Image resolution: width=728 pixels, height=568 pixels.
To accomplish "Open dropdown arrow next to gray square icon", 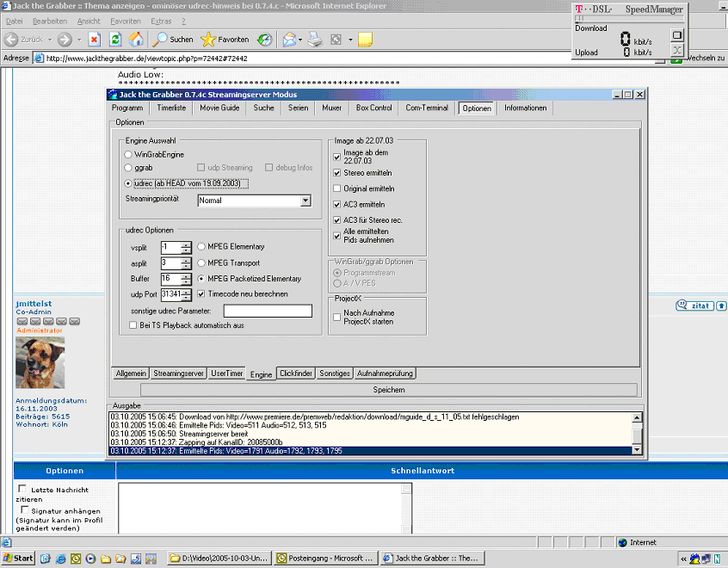I will [350, 40].
